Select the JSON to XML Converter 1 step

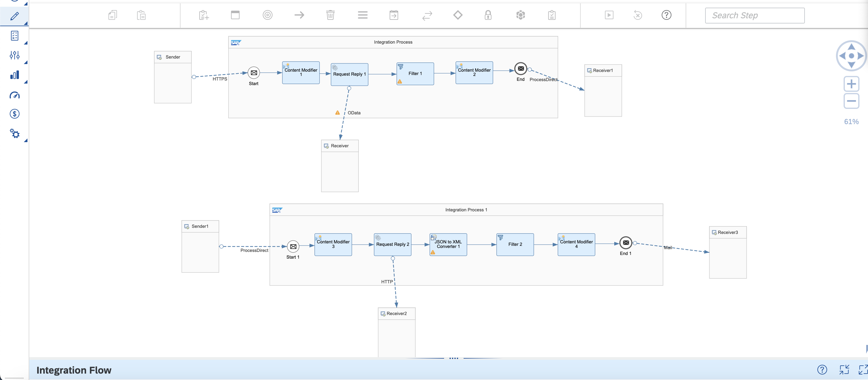pos(448,245)
